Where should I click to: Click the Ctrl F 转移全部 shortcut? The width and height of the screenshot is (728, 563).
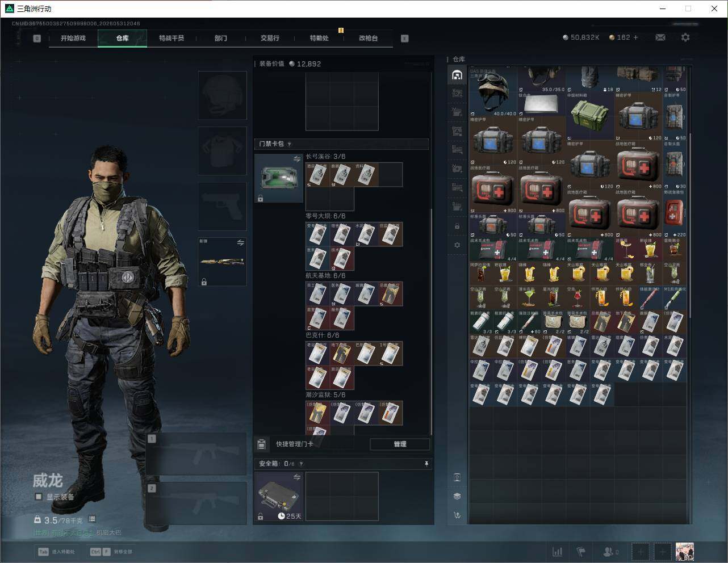[x=111, y=552]
